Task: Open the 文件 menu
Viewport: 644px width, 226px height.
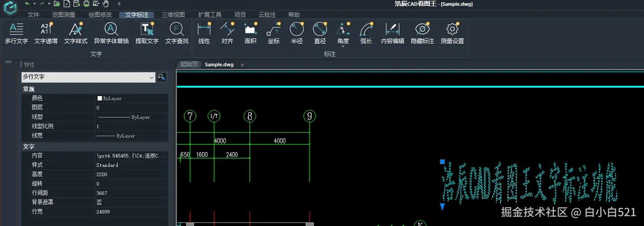Action: point(34,15)
